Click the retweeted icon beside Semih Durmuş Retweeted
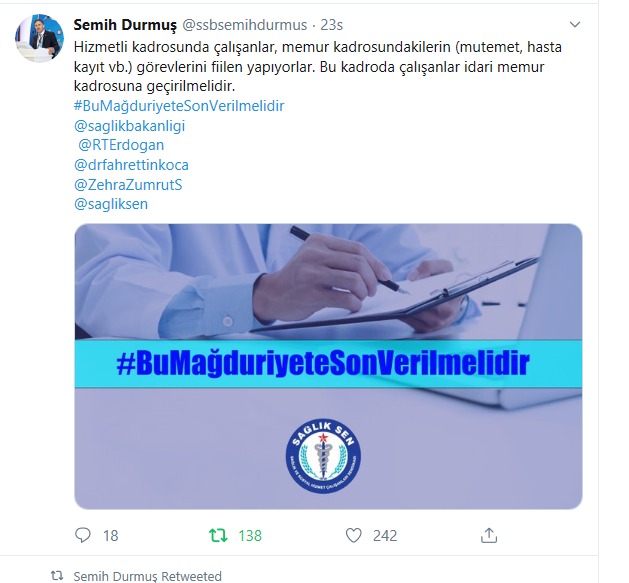The width and height of the screenshot is (629, 583). tap(57, 576)
